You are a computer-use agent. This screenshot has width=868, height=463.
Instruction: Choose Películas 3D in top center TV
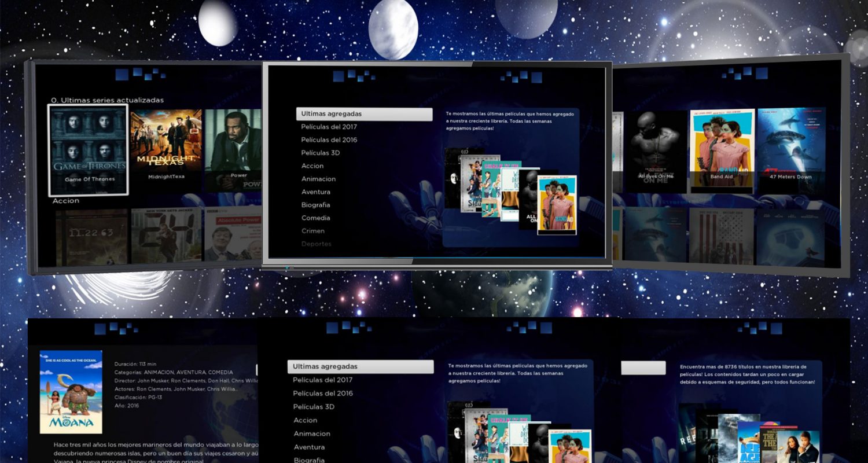(320, 153)
